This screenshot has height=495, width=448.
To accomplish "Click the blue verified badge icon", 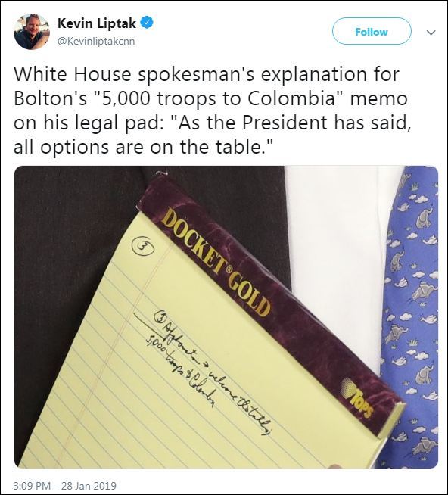I will coord(147,23).
